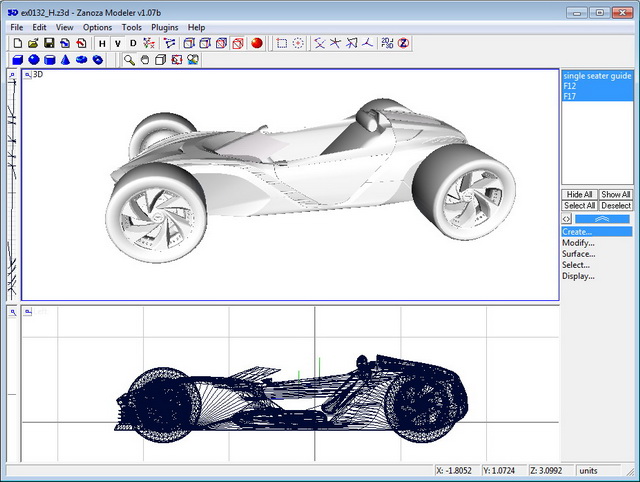Click the blue flat disc primitive icon
The image size is (640, 482).
click(x=82, y=60)
